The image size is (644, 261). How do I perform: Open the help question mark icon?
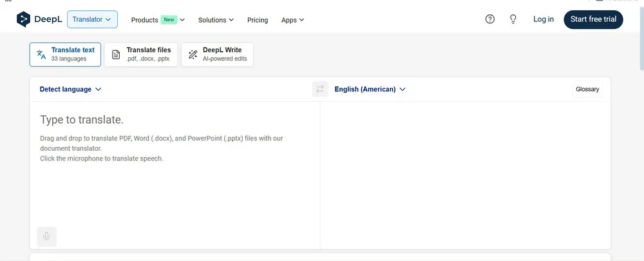(490, 19)
